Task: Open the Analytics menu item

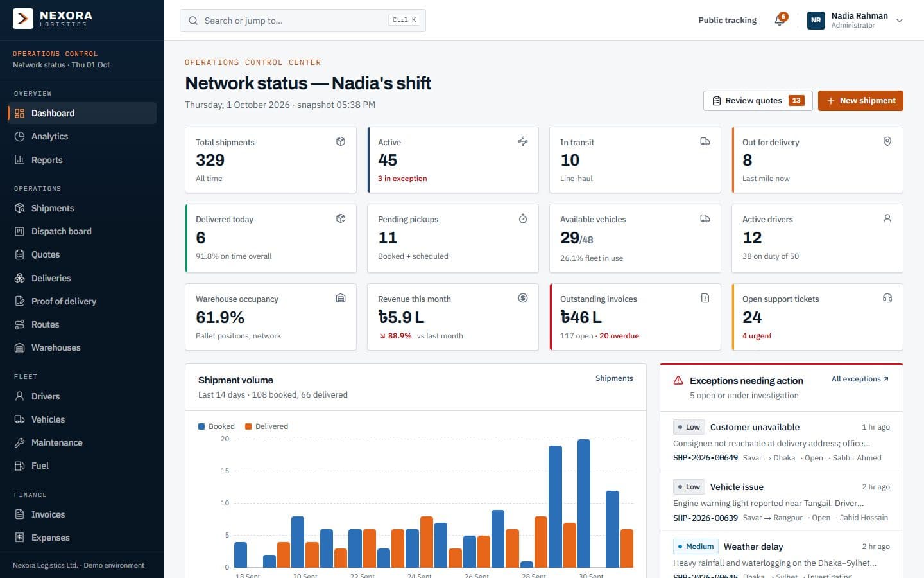Action: tap(82, 136)
